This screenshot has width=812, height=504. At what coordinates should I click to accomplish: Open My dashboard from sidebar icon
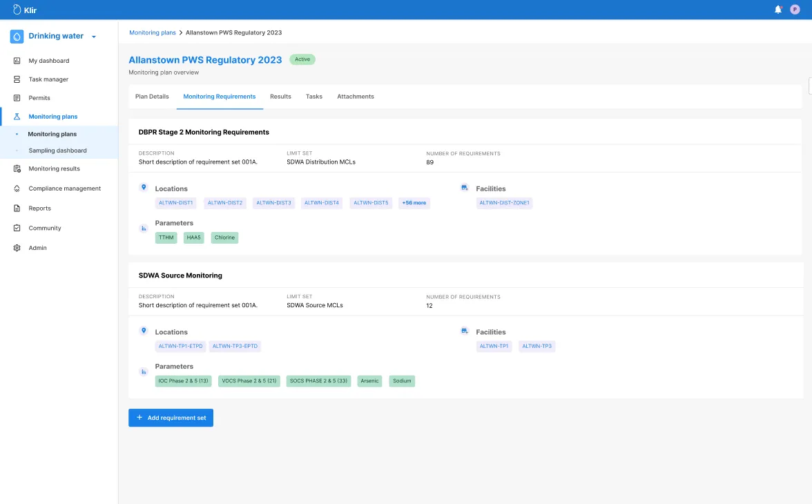[x=17, y=61]
